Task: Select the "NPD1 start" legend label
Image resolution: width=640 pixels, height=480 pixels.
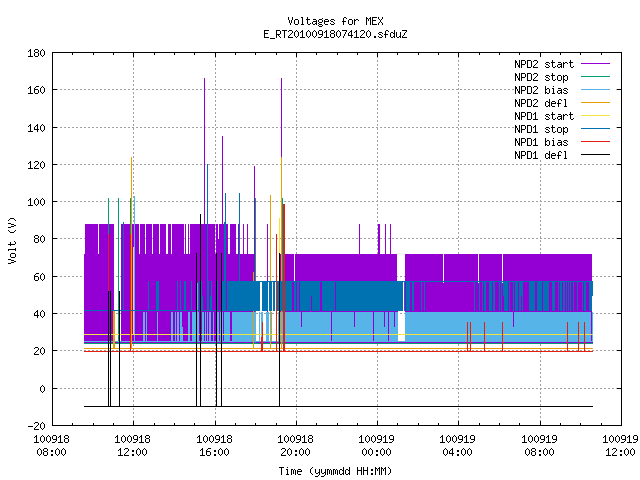Action: coord(544,116)
